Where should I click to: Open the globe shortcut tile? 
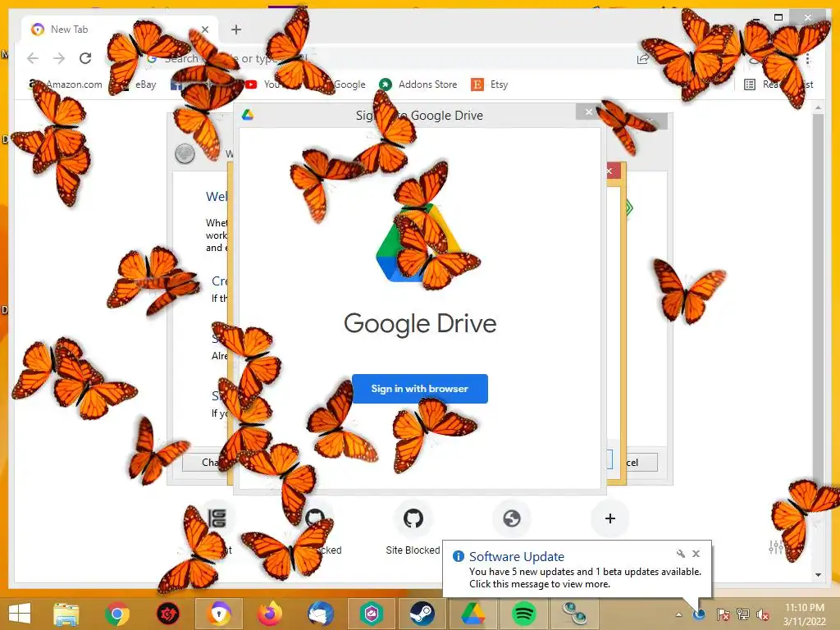pyautogui.click(x=512, y=518)
